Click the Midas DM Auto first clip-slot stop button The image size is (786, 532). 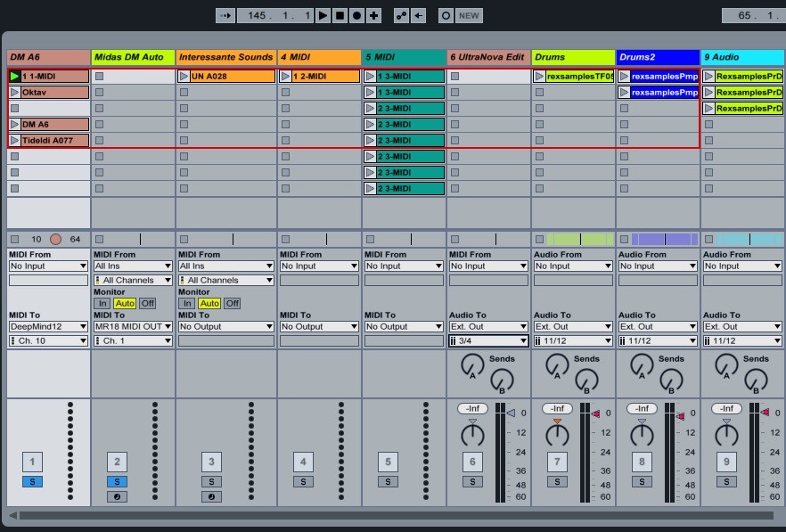99,77
